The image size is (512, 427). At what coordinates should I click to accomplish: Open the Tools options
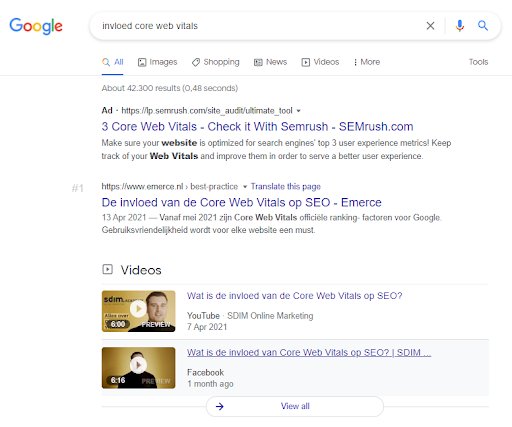(x=478, y=62)
